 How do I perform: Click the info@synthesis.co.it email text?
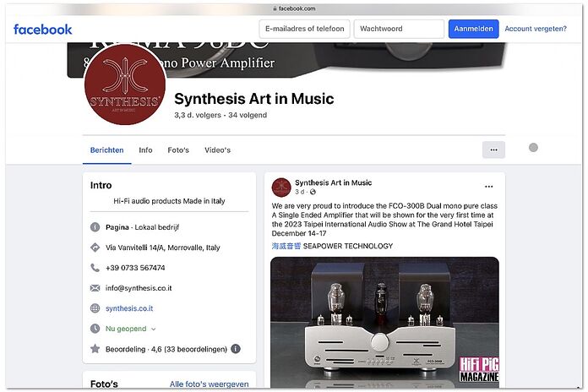pos(139,288)
